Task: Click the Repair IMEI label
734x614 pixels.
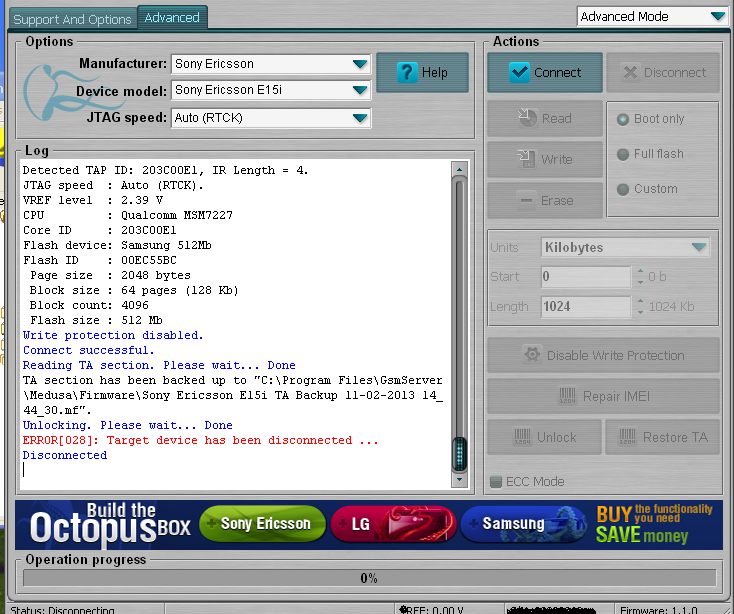Action: click(x=616, y=396)
